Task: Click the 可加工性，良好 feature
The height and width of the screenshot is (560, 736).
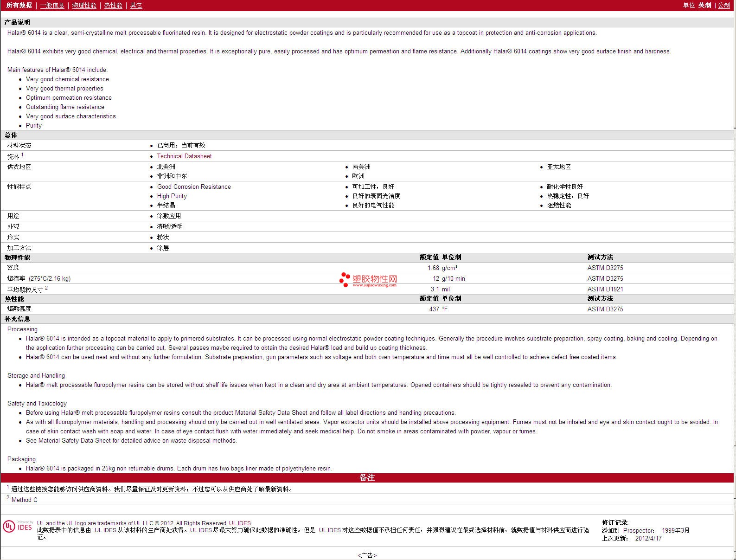Action: point(373,187)
